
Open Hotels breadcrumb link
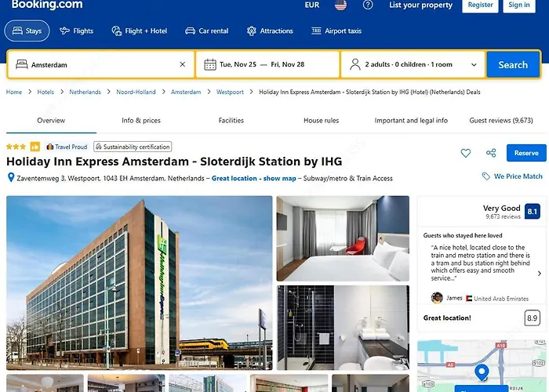click(x=45, y=92)
